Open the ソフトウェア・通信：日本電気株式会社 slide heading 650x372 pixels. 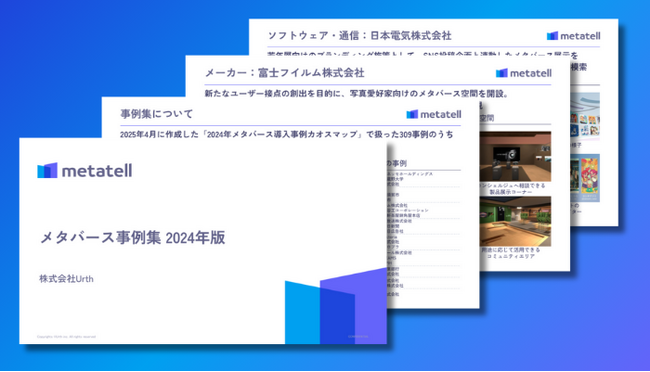point(359,36)
